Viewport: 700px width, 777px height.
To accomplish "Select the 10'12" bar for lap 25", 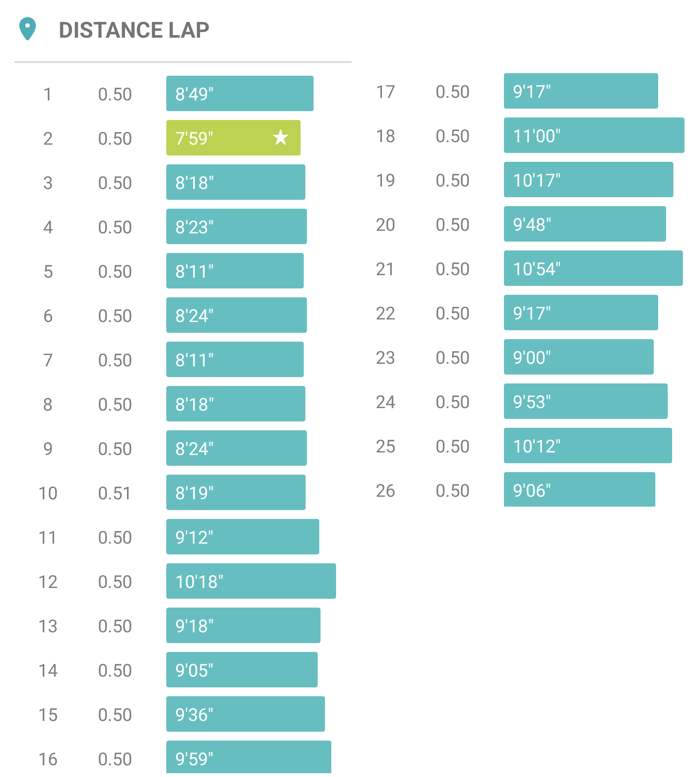I will coord(587,445).
